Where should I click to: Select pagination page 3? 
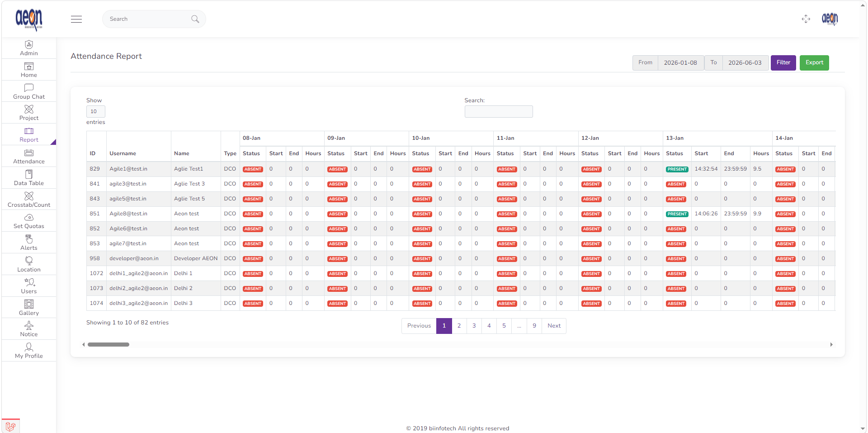coord(474,326)
